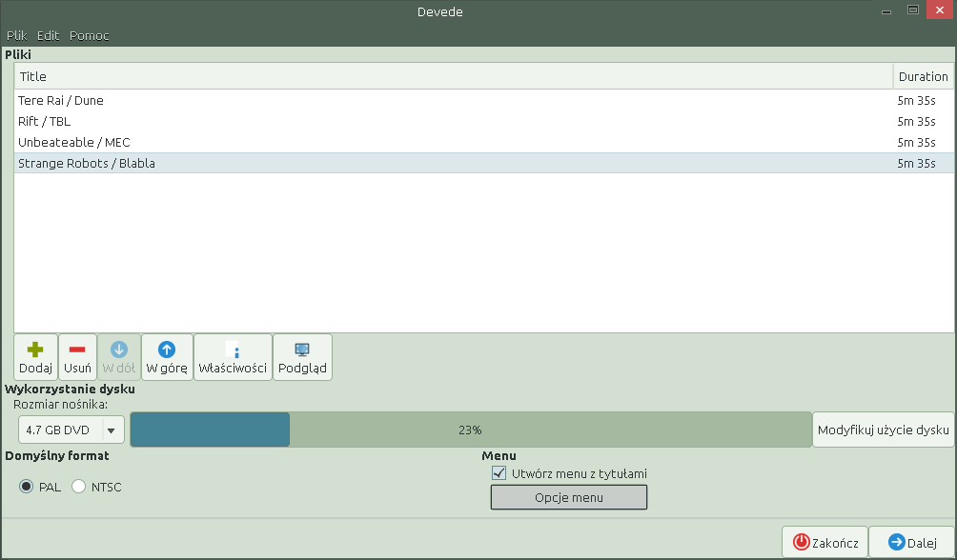Select the 'Unbeateable / MEC' row
Image resolution: width=957 pixels, height=560 pixels.
coord(483,142)
